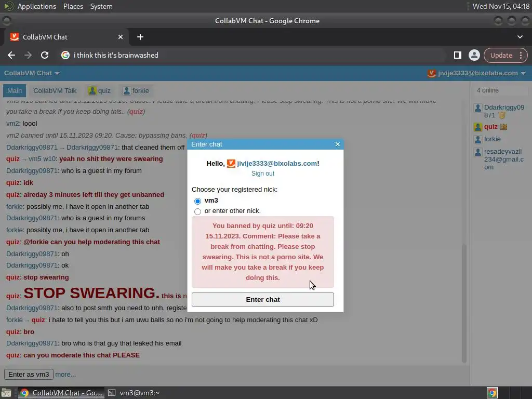Open the System menu
Screen dimensions: 532x399
(x=101, y=6)
